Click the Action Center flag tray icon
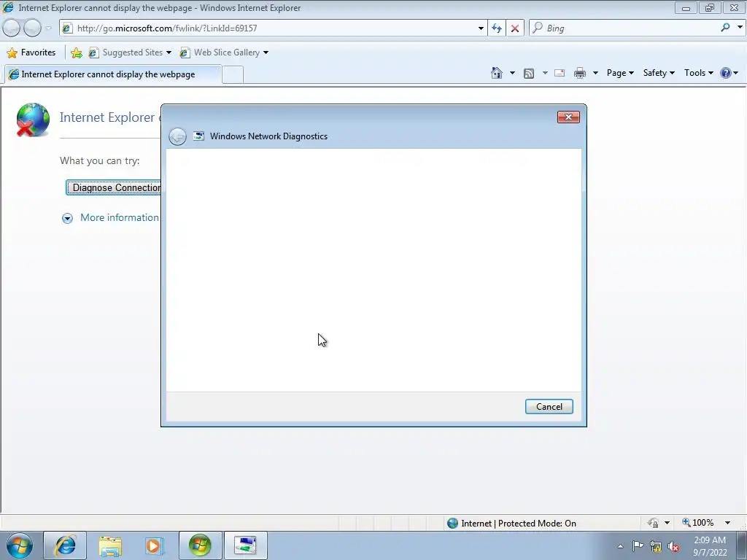Screen dimensions: 747x560 pyautogui.click(x=638, y=546)
